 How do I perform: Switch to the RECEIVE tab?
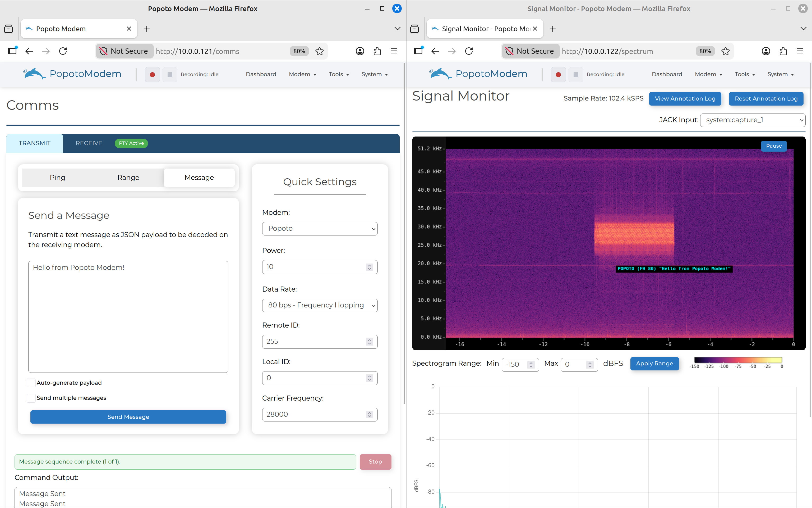(89, 143)
